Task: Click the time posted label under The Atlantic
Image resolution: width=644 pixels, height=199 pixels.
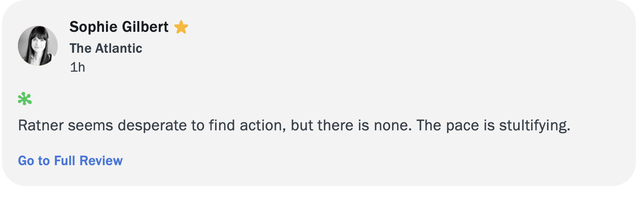Action: coord(78,67)
